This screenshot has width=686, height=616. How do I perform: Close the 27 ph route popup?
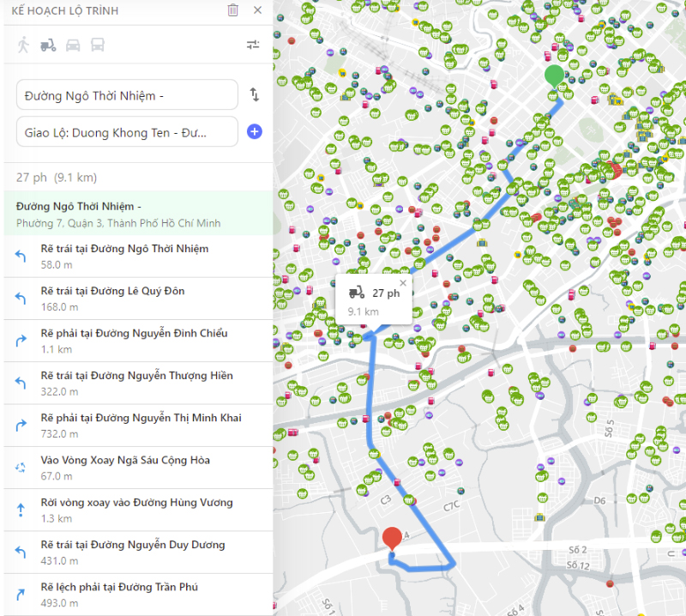coord(403,282)
